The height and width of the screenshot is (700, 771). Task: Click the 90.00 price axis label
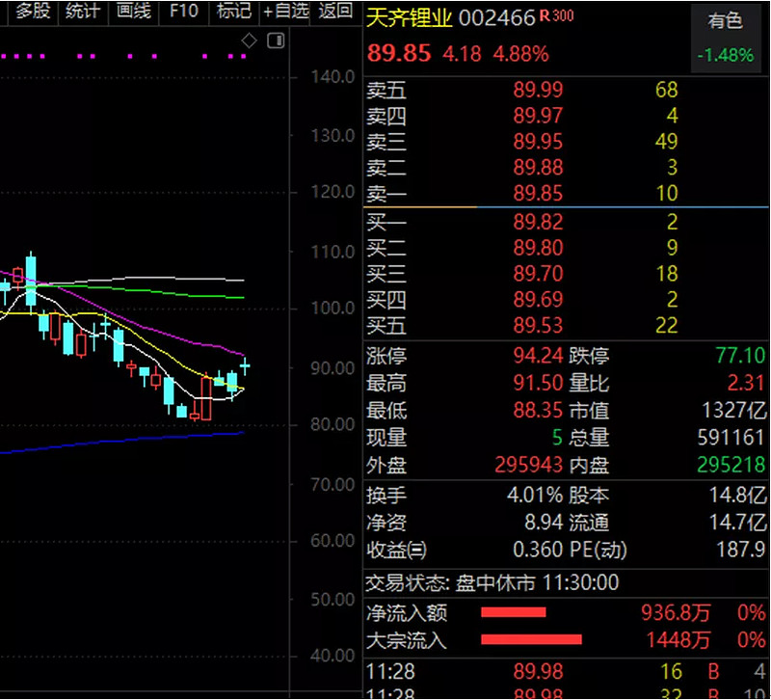(x=332, y=368)
